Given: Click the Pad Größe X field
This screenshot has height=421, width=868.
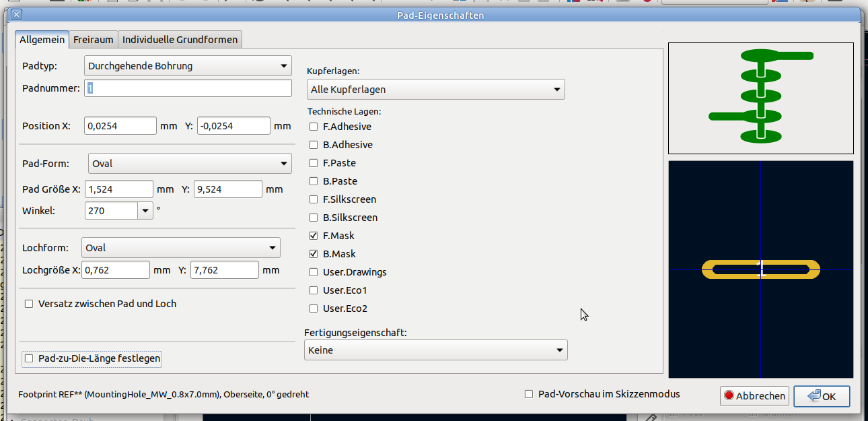Looking at the screenshot, I should tap(120, 189).
